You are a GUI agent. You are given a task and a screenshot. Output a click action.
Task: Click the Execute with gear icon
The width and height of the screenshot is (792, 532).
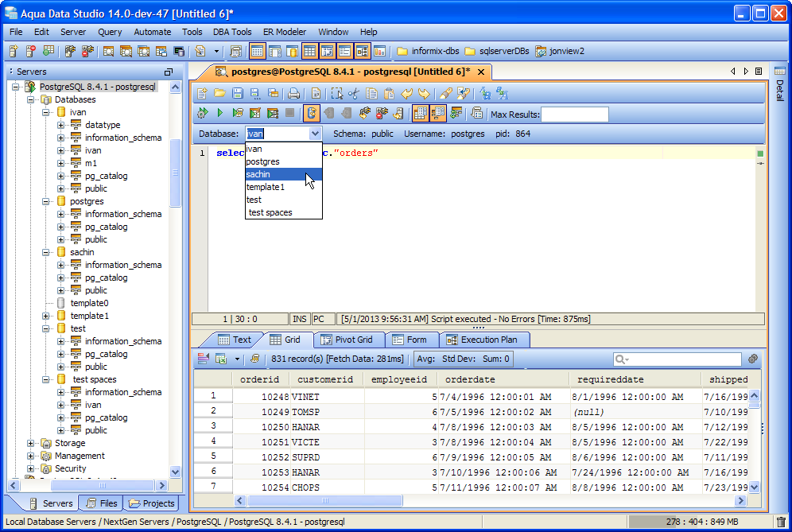pos(202,113)
